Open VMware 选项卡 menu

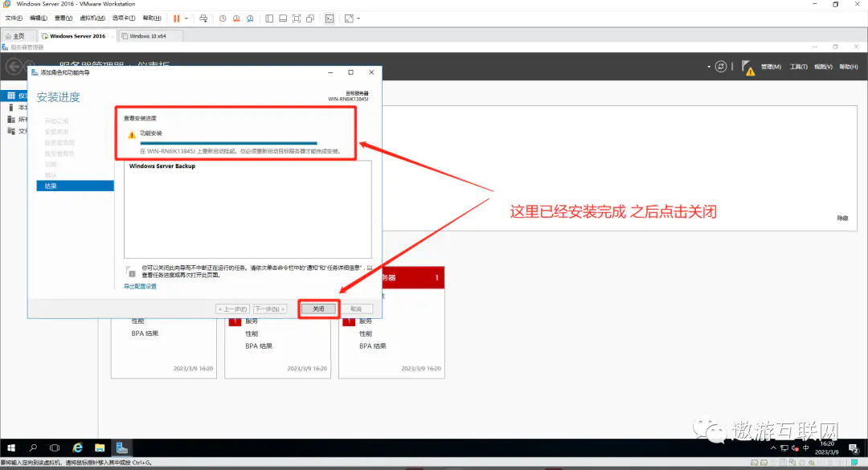pyautogui.click(x=124, y=18)
